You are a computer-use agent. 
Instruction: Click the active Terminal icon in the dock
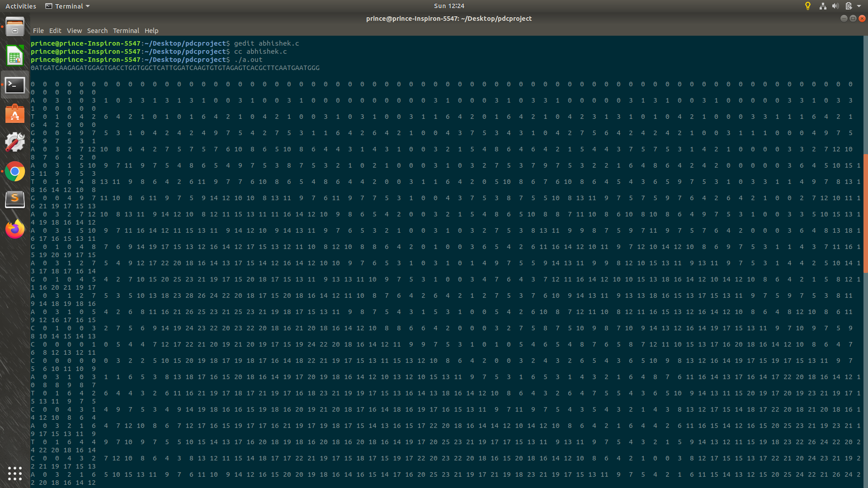pyautogui.click(x=15, y=85)
